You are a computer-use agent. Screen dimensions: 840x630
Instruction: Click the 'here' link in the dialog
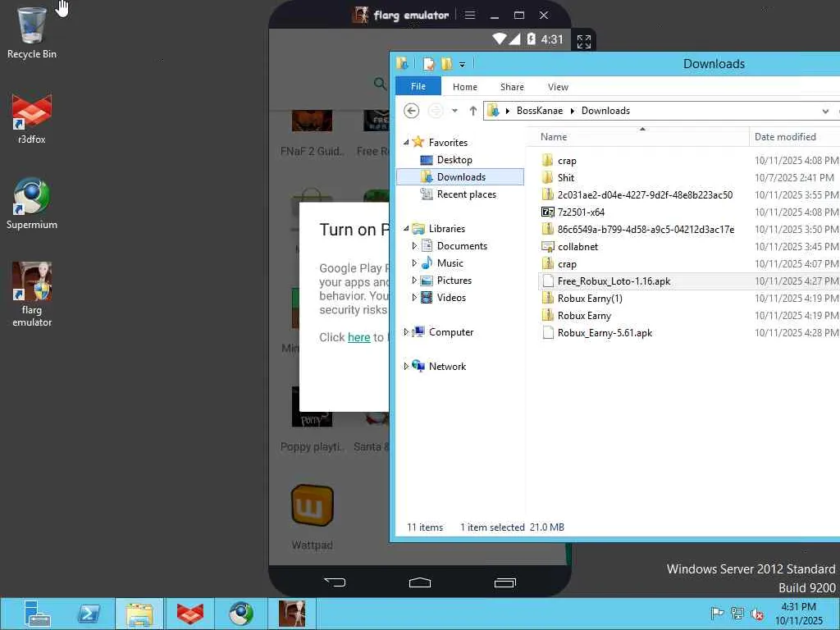tap(359, 337)
